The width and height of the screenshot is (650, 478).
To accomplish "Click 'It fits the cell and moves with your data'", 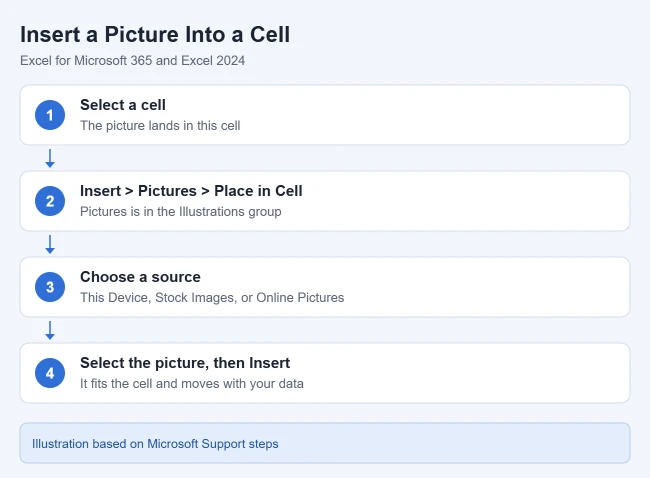I will [x=192, y=383].
